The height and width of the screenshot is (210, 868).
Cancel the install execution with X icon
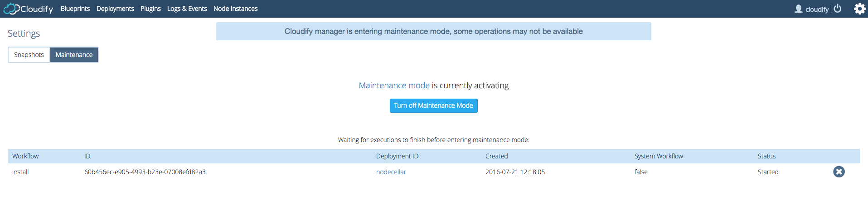(839, 172)
